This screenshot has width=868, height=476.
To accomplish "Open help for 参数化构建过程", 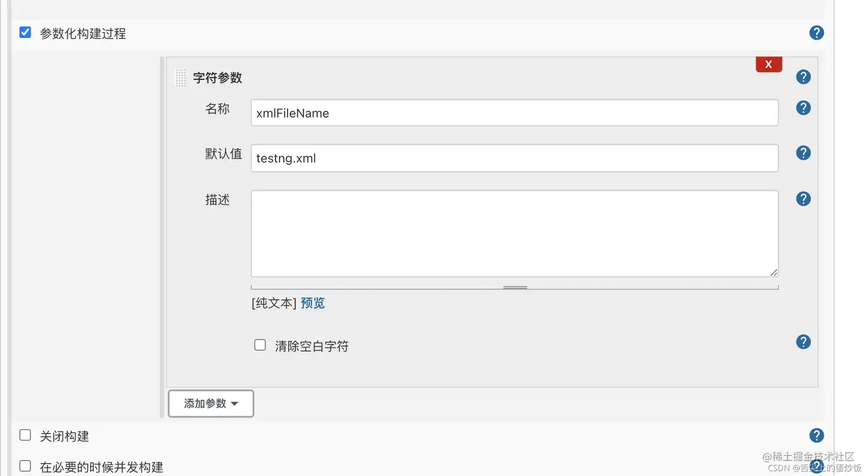I will coord(816,33).
